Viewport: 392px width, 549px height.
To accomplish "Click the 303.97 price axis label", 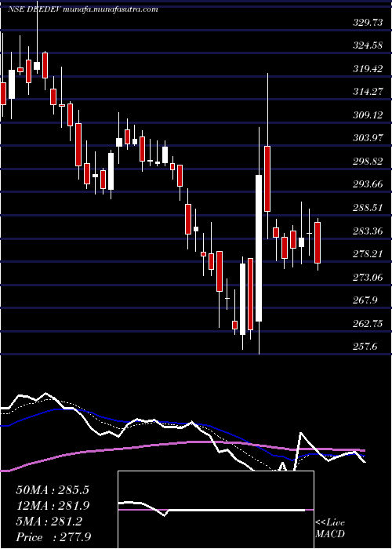I will 368,138.
